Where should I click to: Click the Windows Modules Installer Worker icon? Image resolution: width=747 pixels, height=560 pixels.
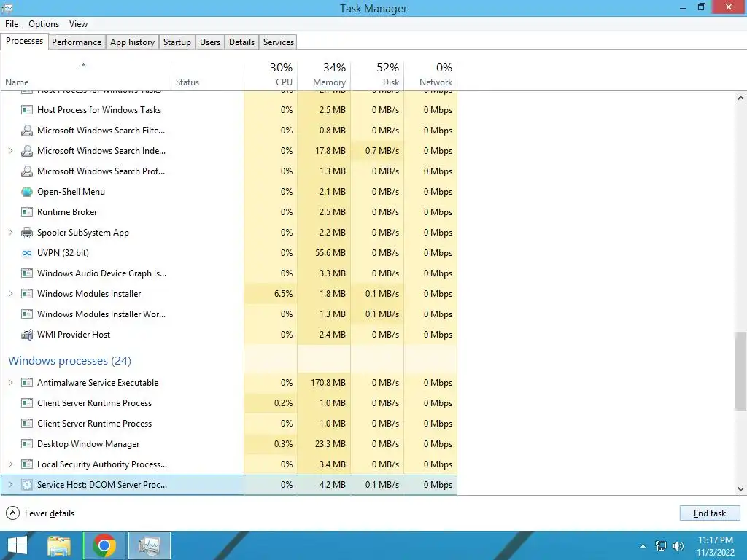pyautogui.click(x=27, y=314)
